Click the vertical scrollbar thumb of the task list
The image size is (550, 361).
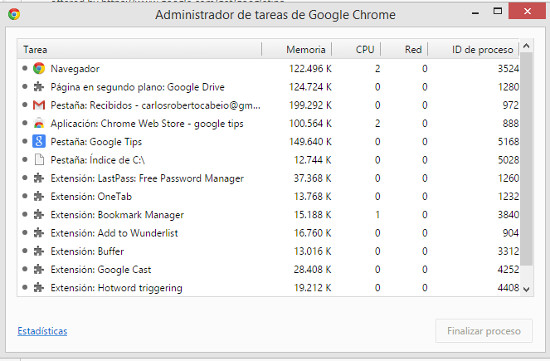point(526,159)
